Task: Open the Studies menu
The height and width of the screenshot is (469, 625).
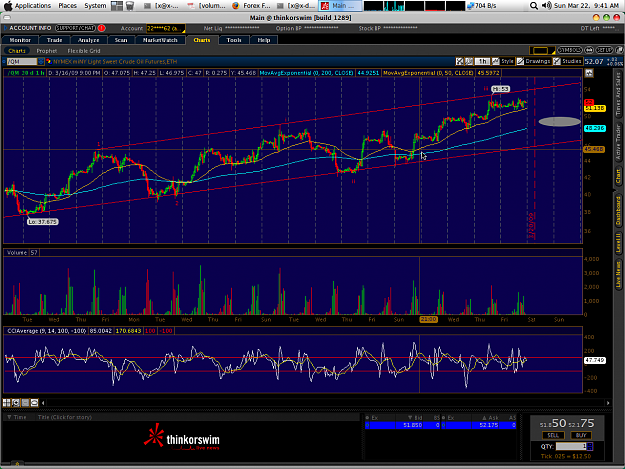Action: pos(568,61)
